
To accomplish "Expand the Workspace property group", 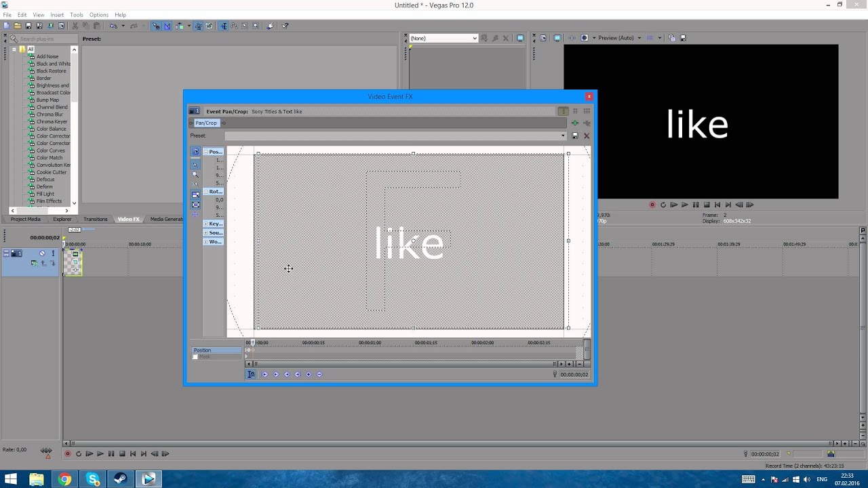I will (x=205, y=241).
